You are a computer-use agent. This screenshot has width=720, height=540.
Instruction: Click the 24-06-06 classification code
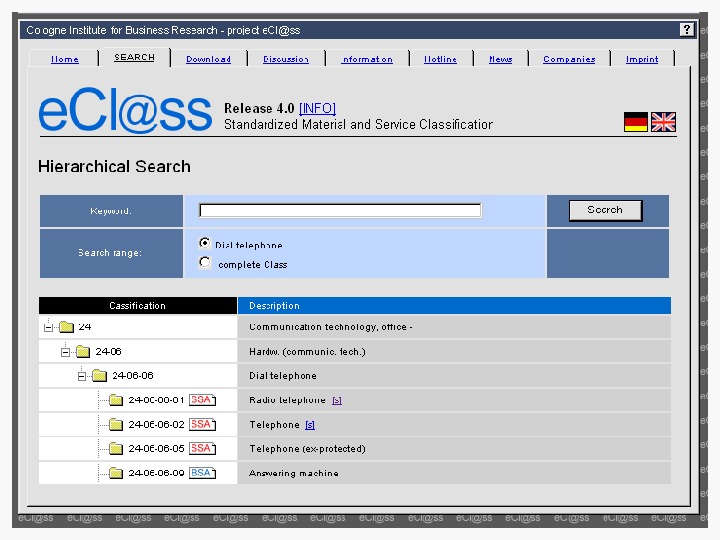(x=133, y=376)
